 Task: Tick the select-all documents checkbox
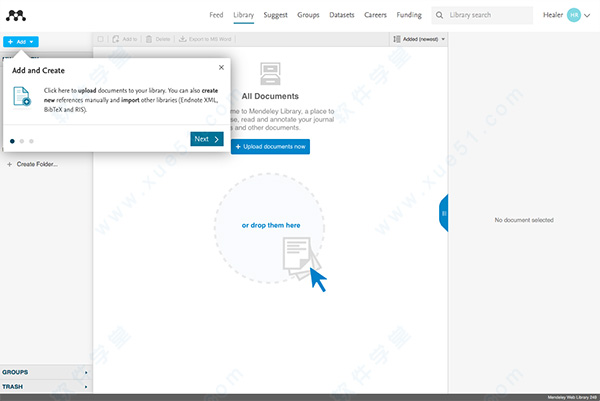click(x=100, y=39)
